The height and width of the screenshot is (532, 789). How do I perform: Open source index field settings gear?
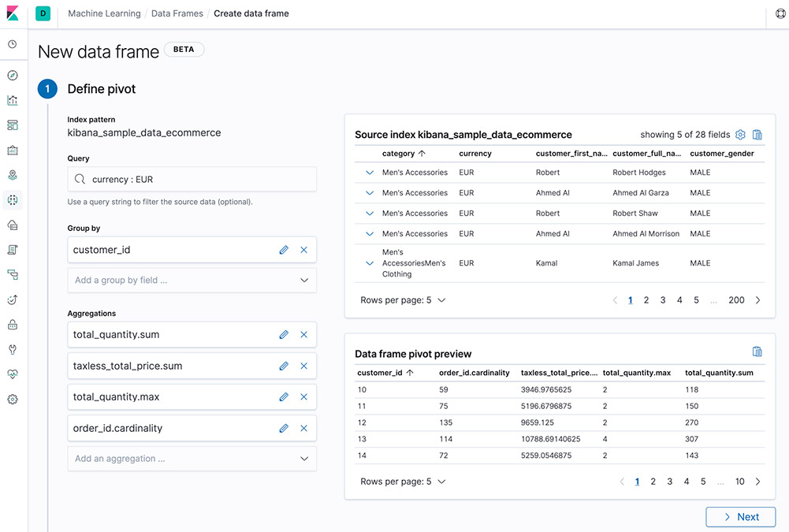pos(740,135)
